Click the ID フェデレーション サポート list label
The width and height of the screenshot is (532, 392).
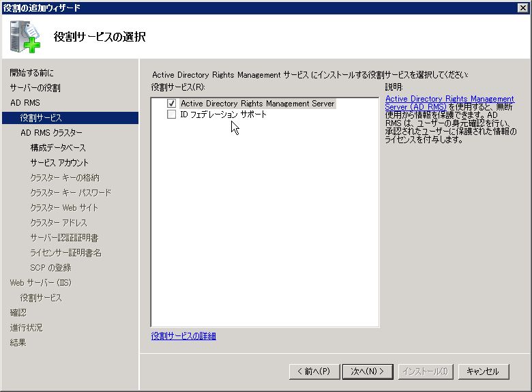[223, 115]
